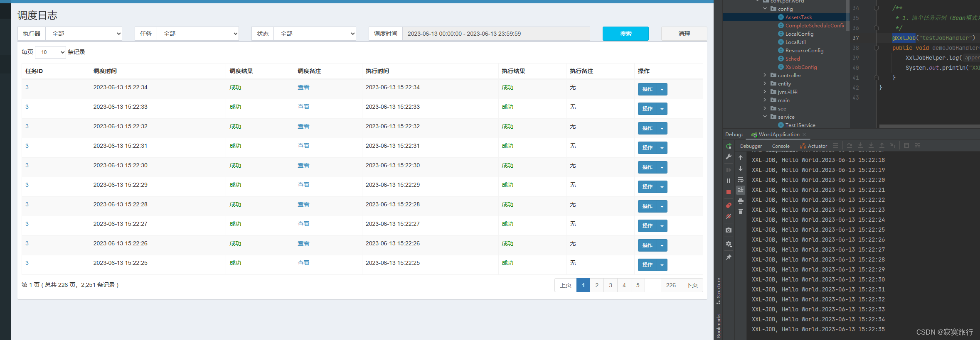Open the 执行器 dropdown
The height and width of the screenshot is (340, 980).
point(84,34)
